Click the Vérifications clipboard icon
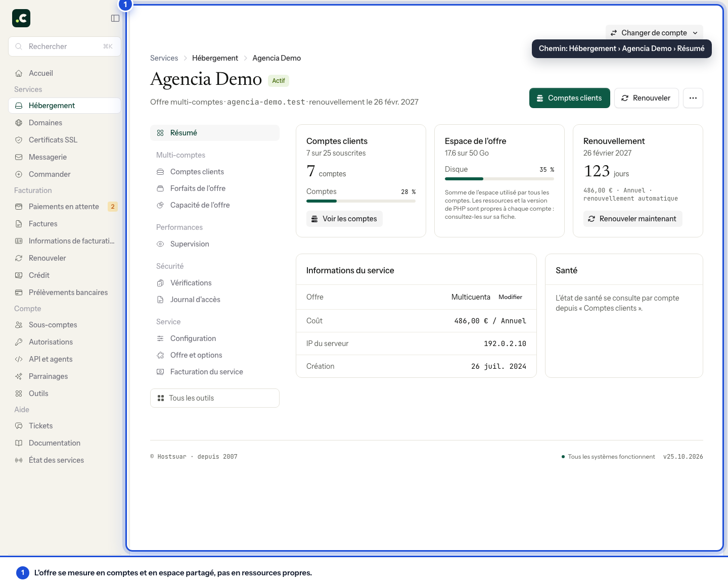Screen dimensions: 728x588 160,283
